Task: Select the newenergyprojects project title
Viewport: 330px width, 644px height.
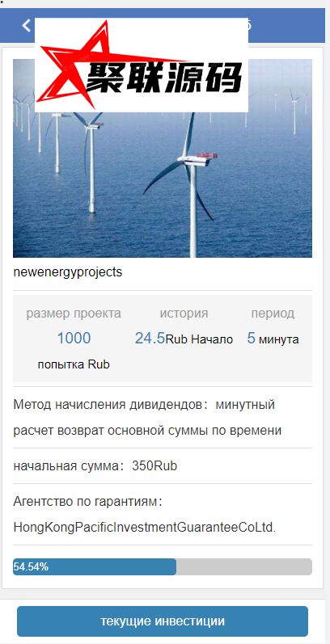Action: [68, 272]
